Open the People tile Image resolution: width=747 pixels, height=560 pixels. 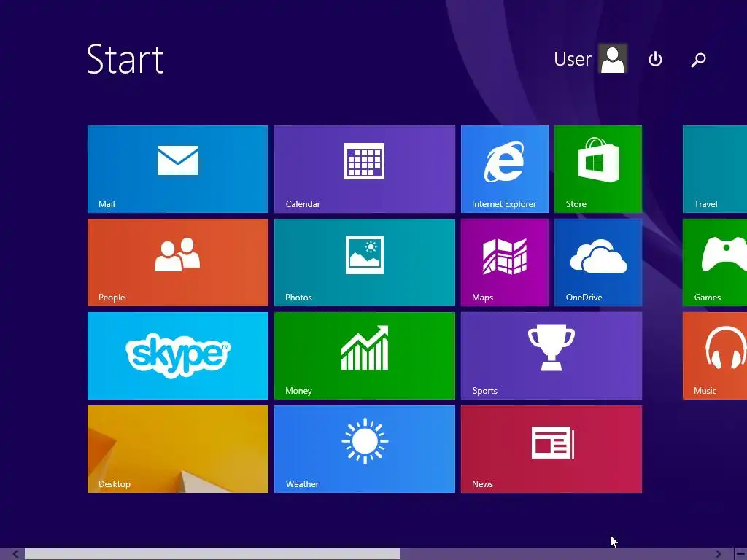[x=178, y=262]
